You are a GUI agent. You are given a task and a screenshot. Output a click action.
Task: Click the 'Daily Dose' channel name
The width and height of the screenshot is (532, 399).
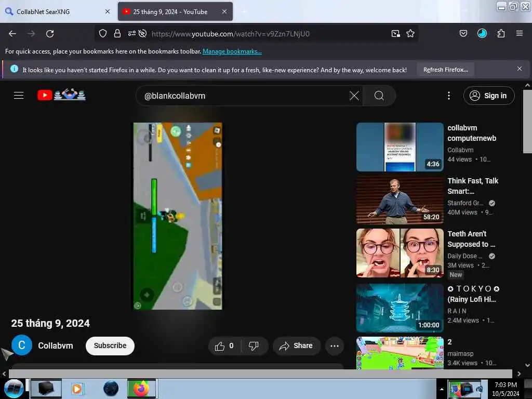coord(464,256)
